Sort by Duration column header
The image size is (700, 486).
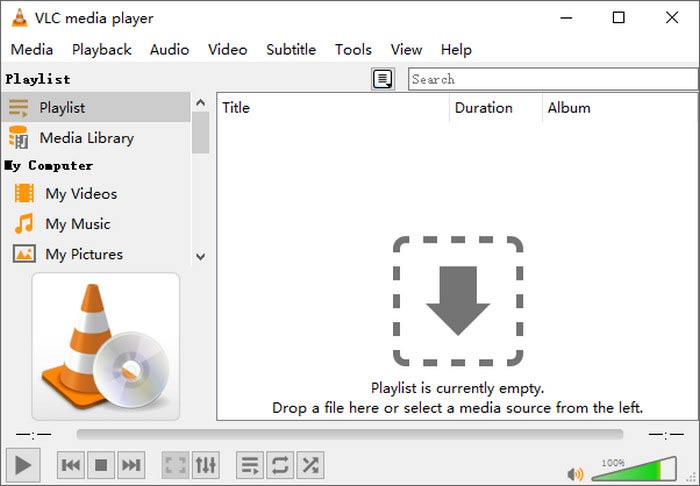496,108
